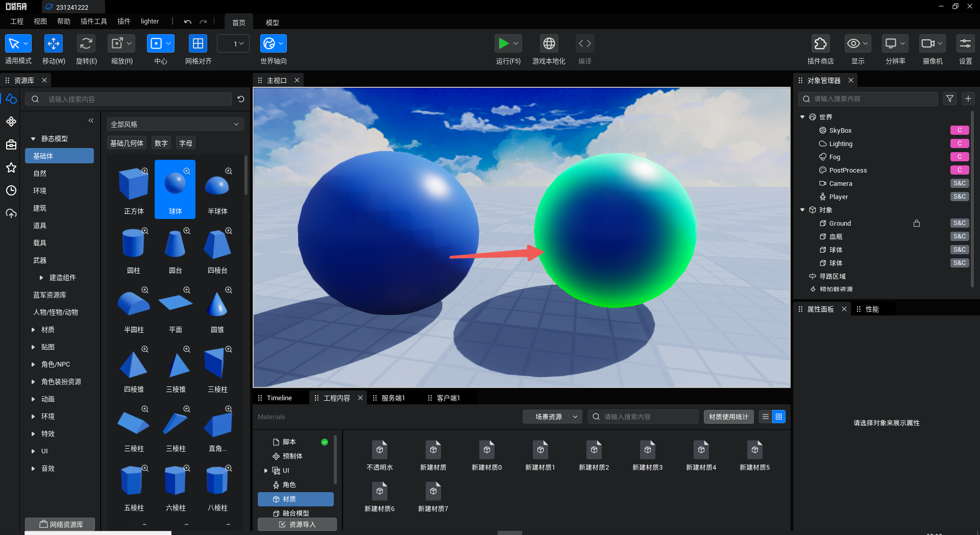Click the pivot center mode icon
Image resolution: width=980 pixels, height=535 pixels.
[x=156, y=44]
